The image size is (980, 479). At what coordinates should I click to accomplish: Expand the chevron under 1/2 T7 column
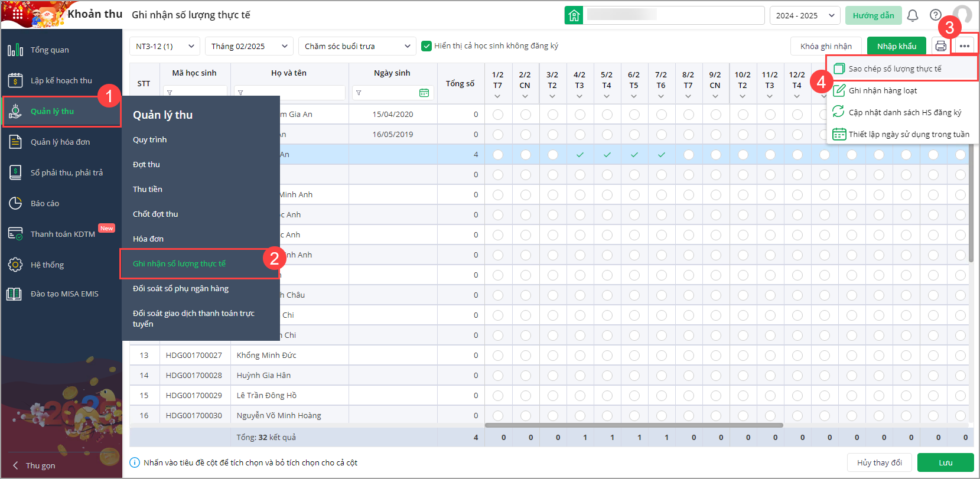[498, 96]
